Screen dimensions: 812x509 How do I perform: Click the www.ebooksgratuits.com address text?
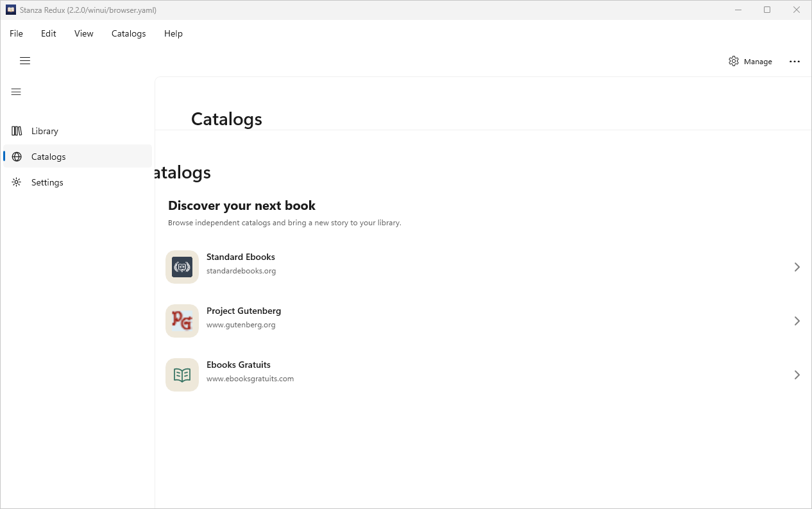[x=250, y=379]
